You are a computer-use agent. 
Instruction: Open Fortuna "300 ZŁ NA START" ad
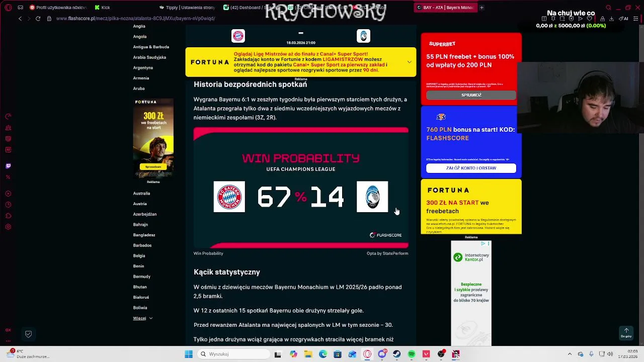click(x=471, y=207)
